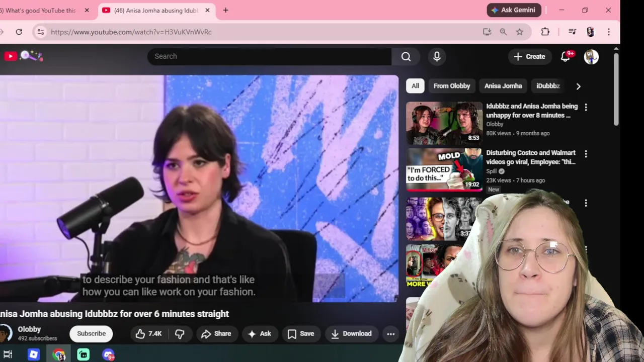Screen dimensions: 644x362
Task: Select the iDubbbz chip
Action: [x=548, y=86]
